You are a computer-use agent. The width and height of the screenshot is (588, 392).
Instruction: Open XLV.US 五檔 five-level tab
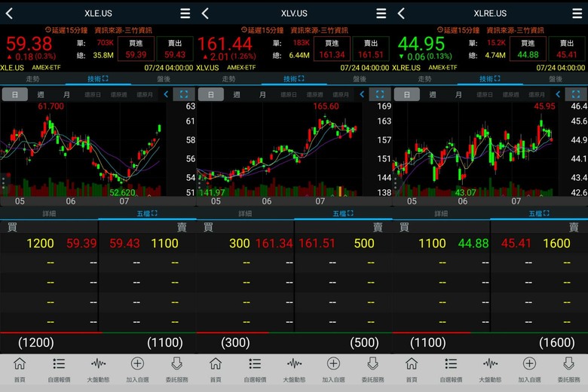pyautogui.click(x=343, y=213)
